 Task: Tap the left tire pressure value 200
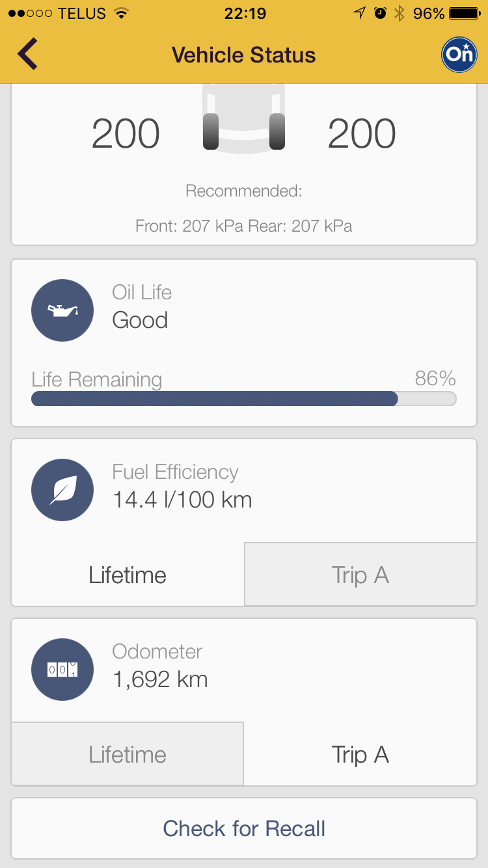(126, 135)
